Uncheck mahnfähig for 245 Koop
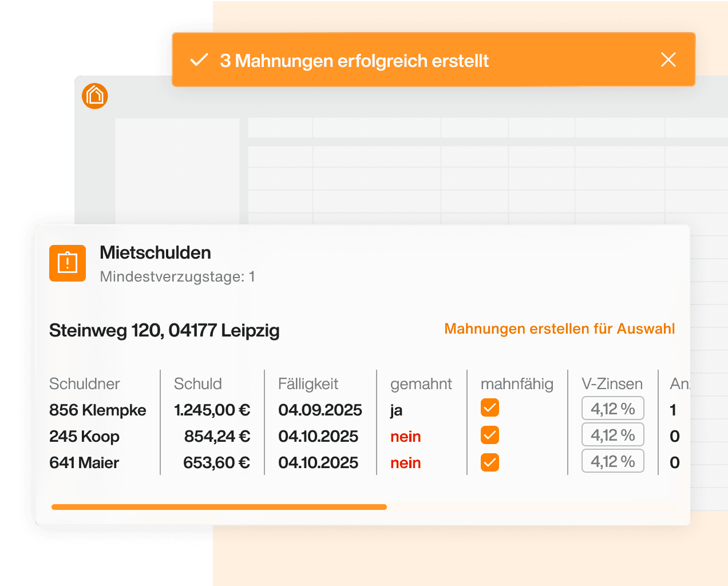Screen dimensions: 728x586 click(489, 435)
